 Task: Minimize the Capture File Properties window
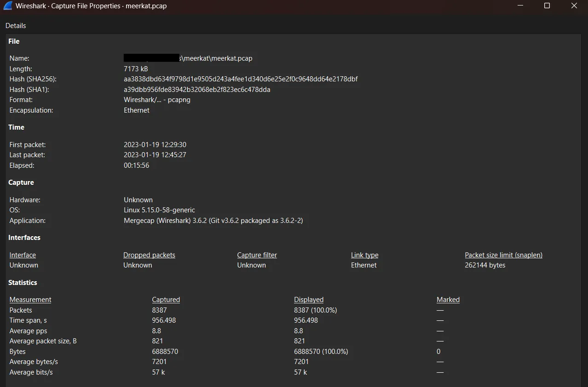click(520, 6)
